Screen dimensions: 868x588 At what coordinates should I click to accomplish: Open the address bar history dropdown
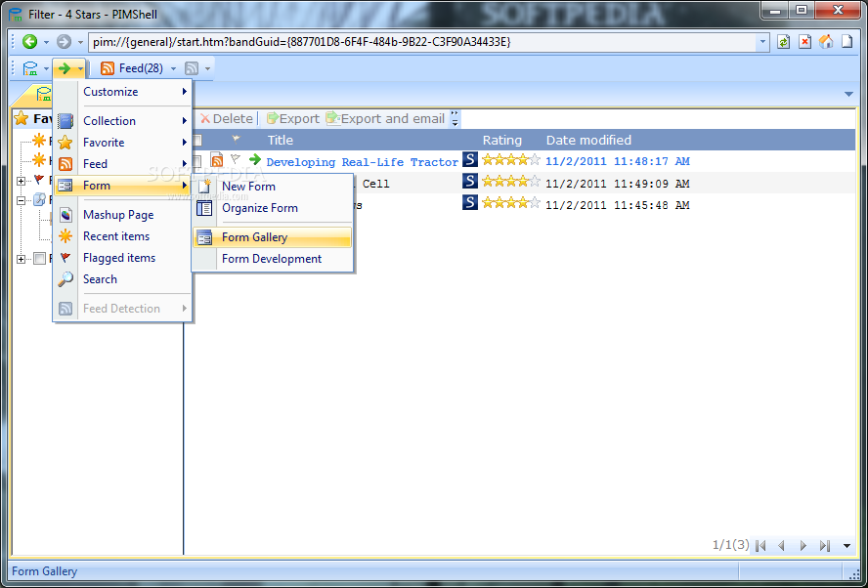762,42
